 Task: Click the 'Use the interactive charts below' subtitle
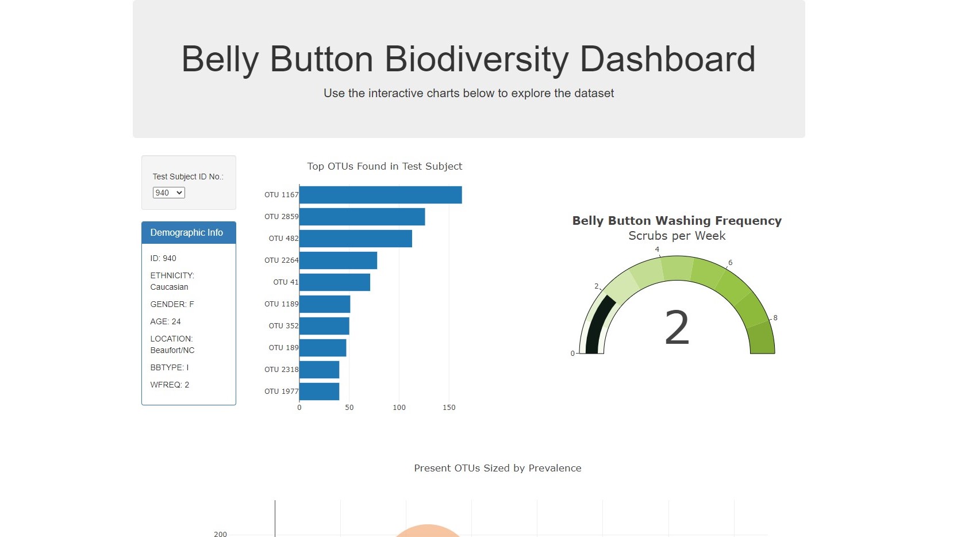click(468, 93)
